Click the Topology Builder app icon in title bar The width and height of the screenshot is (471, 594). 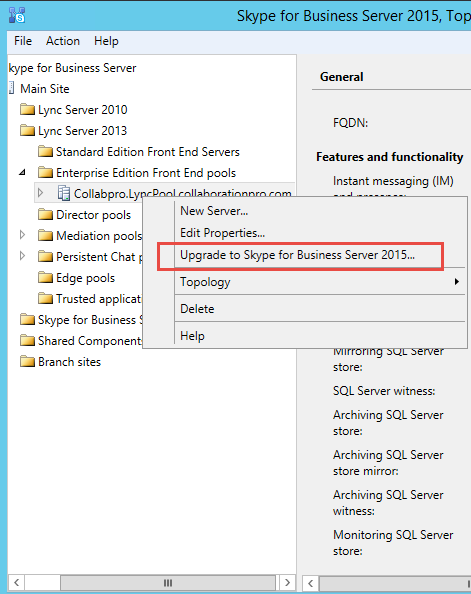click(x=17, y=15)
